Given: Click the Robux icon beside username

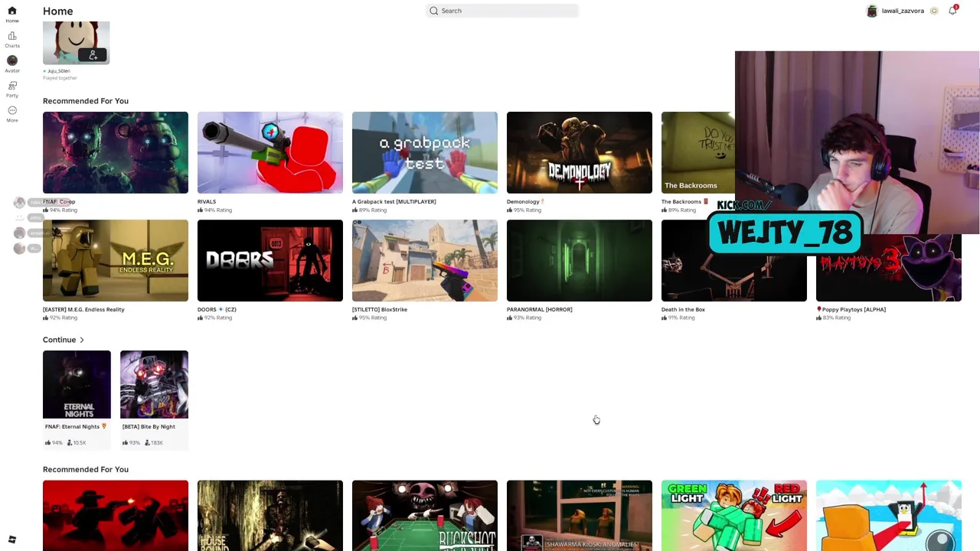Looking at the screenshot, I should pos(934,11).
